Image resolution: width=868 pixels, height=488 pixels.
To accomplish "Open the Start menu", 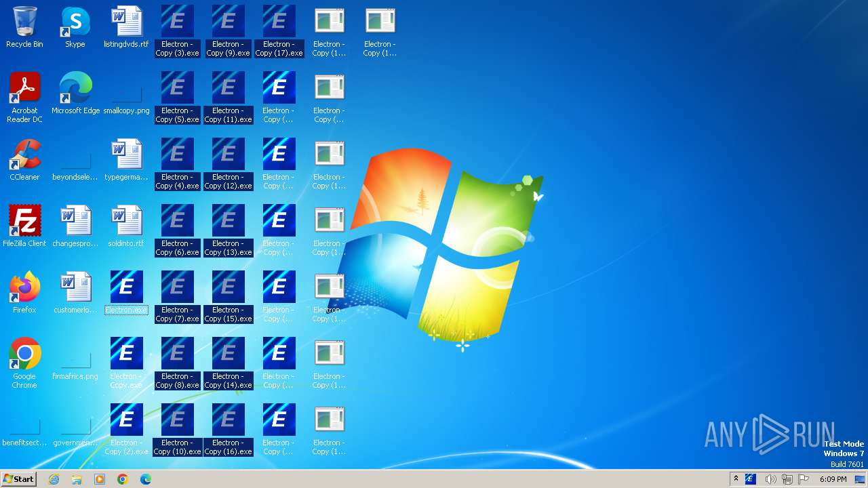I will [18, 479].
